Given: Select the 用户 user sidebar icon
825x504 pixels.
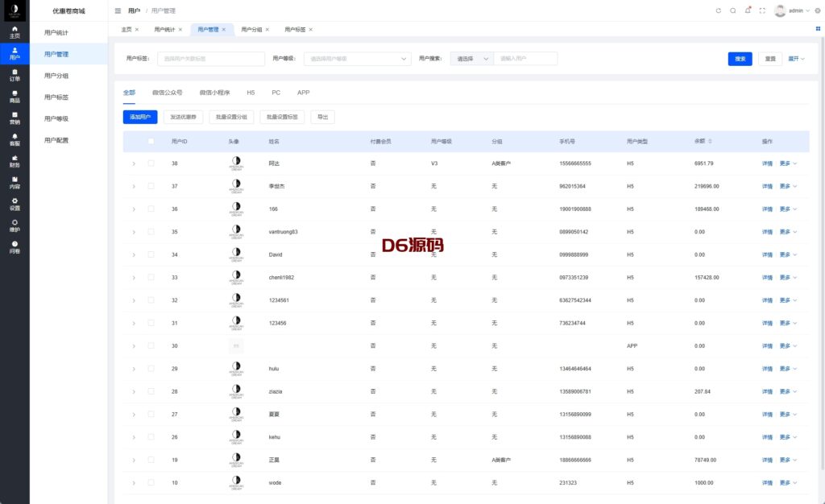Looking at the screenshot, I should click(x=15, y=54).
